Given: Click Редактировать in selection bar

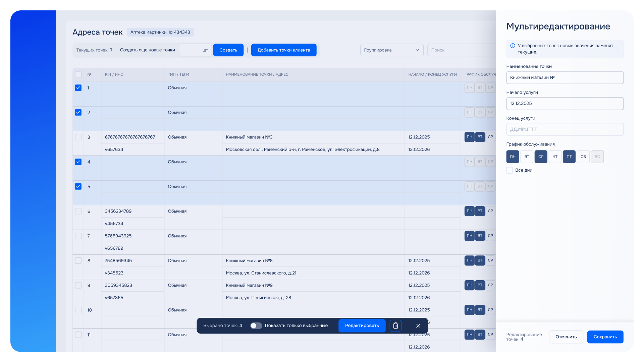Looking at the screenshot, I should point(362,325).
